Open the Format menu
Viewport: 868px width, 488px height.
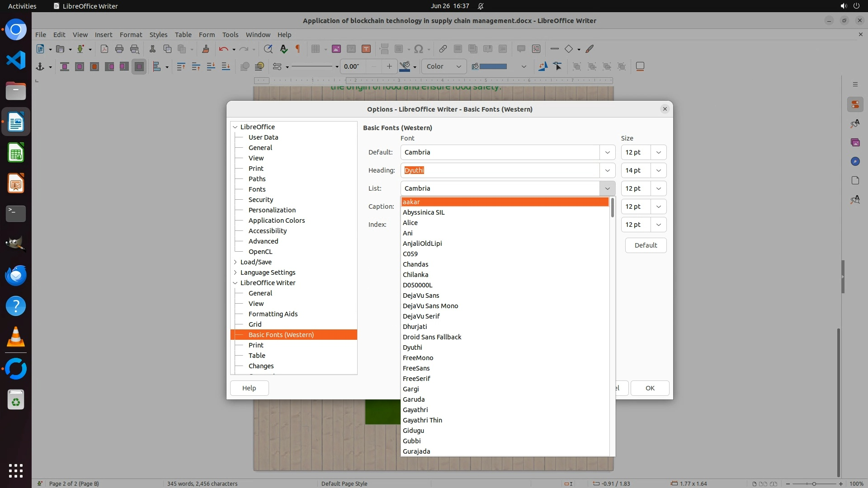pyautogui.click(x=131, y=35)
